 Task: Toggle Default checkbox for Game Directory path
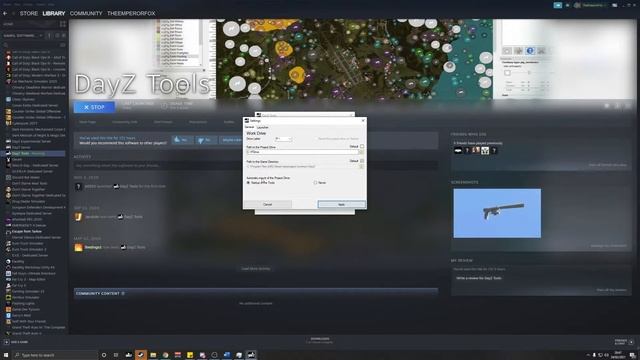[362, 161]
